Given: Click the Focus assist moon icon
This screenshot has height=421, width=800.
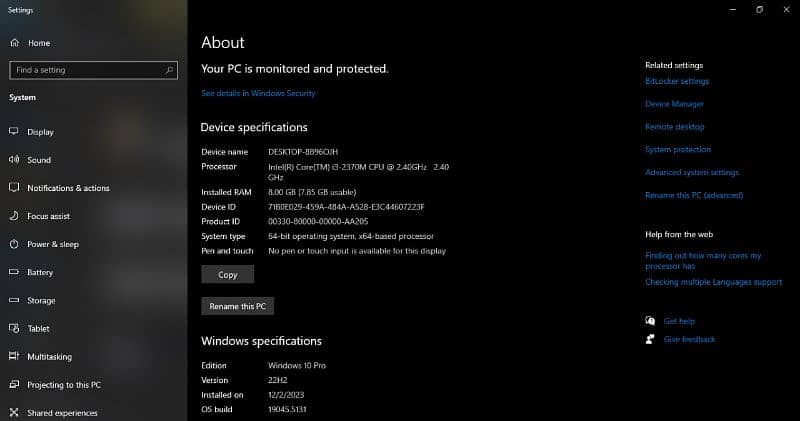Looking at the screenshot, I should pyautogui.click(x=15, y=216).
